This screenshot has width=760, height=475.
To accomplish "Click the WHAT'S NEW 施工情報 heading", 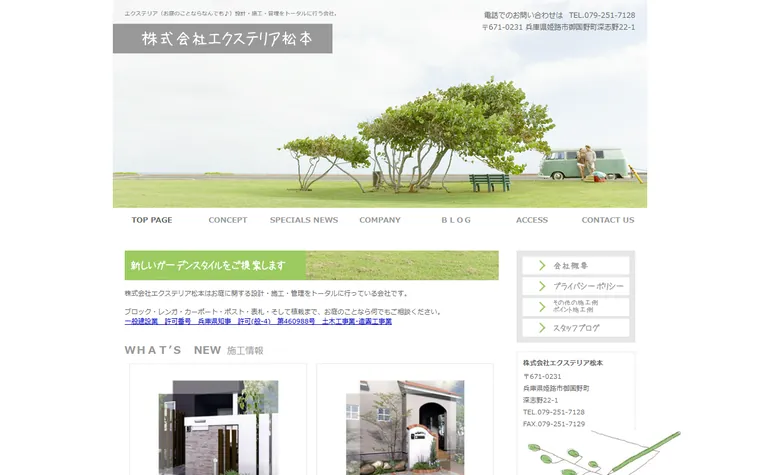I will pyautogui.click(x=194, y=350).
